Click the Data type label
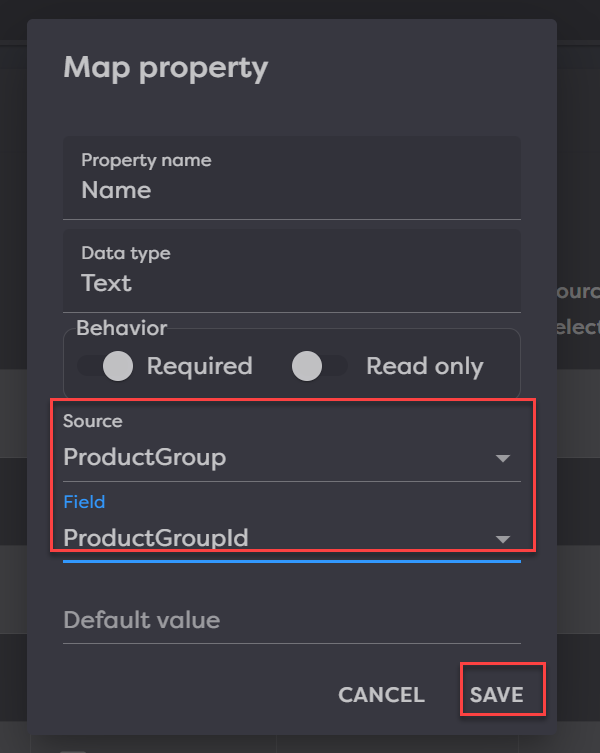Viewport: 600px width, 753px height. (x=125, y=253)
